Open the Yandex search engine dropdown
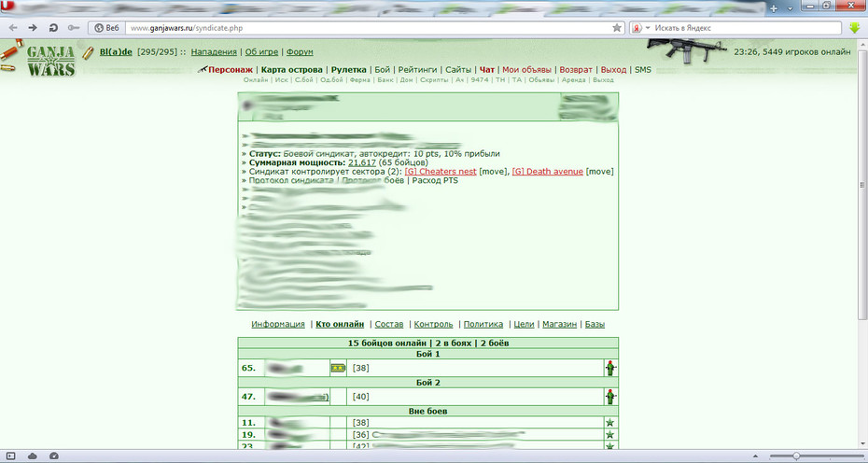The height and width of the screenshot is (463, 868). (641, 28)
